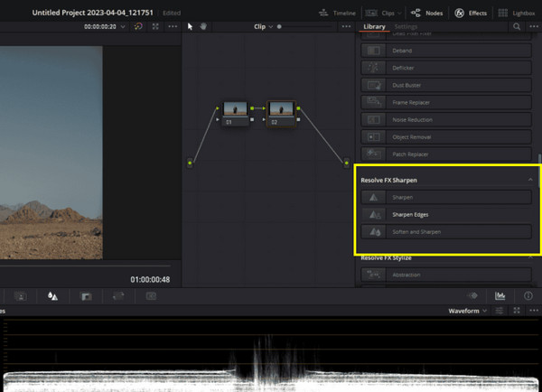542x392 pixels.
Task: Click the Dust Buster effect icon
Action: click(373, 85)
